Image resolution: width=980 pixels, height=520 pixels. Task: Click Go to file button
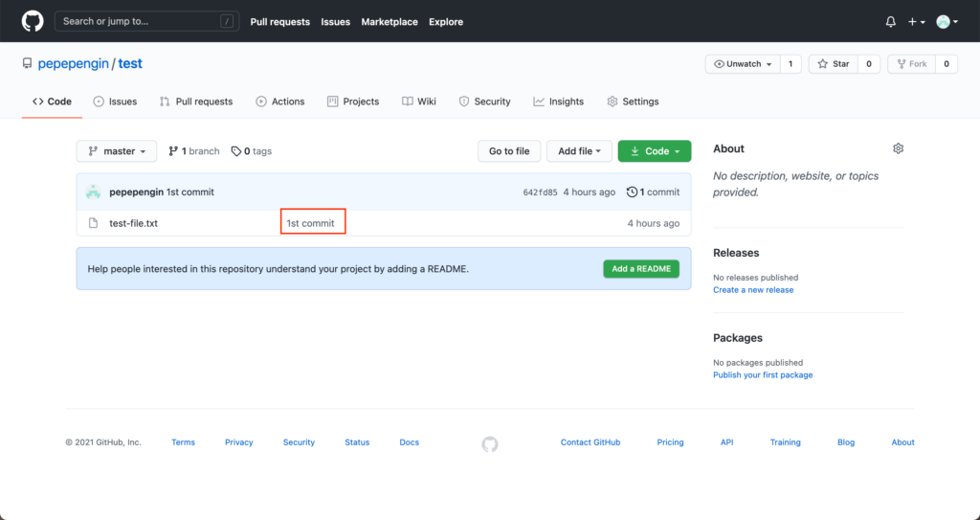click(x=509, y=150)
